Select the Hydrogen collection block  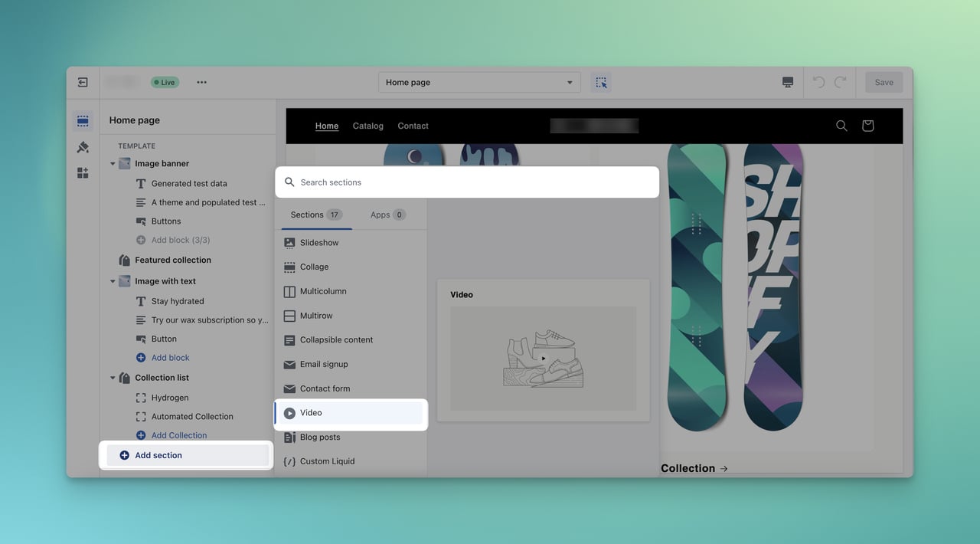point(170,398)
